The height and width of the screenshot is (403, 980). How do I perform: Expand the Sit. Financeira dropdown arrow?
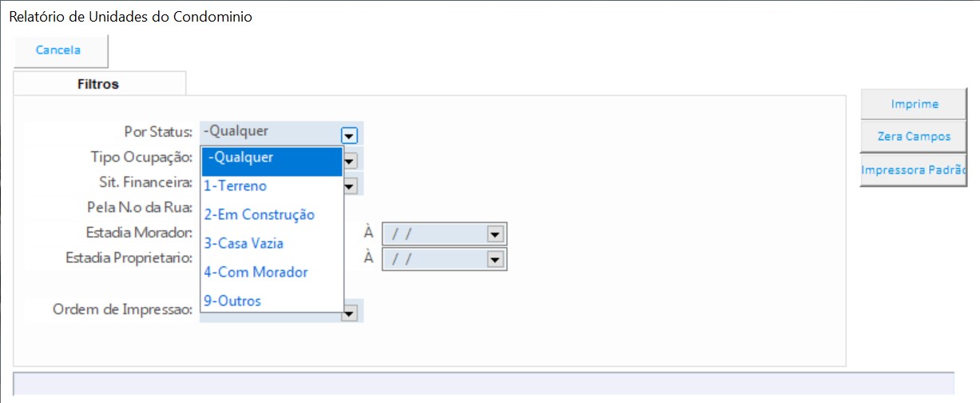point(350,186)
